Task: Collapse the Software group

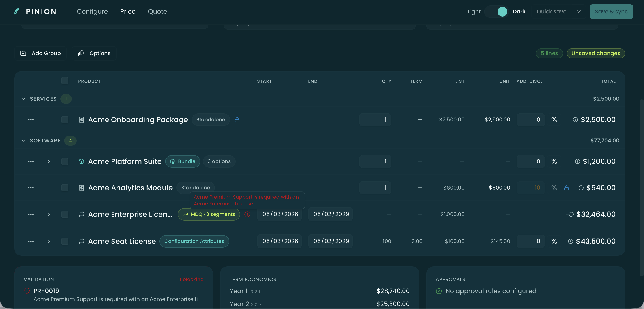Action: pos(23,140)
